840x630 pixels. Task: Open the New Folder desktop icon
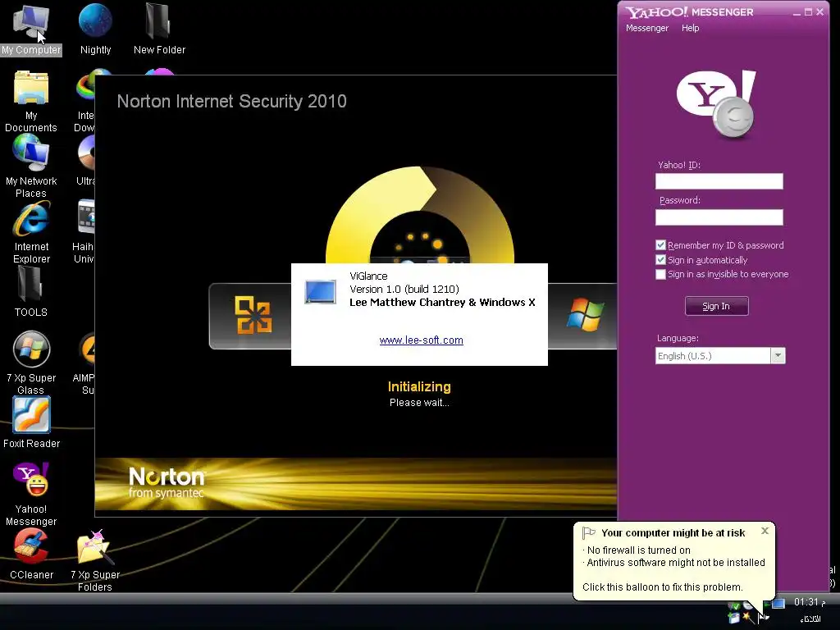point(159,29)
